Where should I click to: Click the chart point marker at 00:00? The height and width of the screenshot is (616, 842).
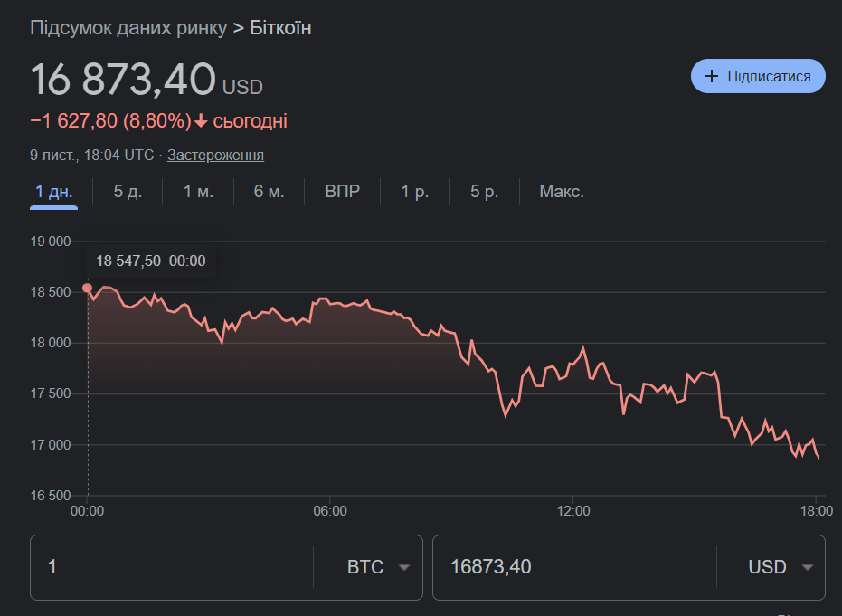click(87, 288)
